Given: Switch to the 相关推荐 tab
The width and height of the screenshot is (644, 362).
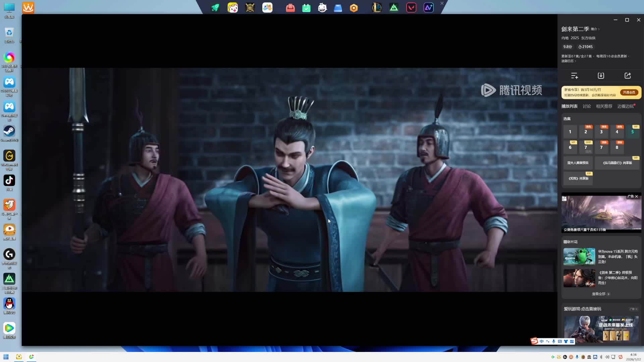Looking at the screenshot, I should 604,106.
